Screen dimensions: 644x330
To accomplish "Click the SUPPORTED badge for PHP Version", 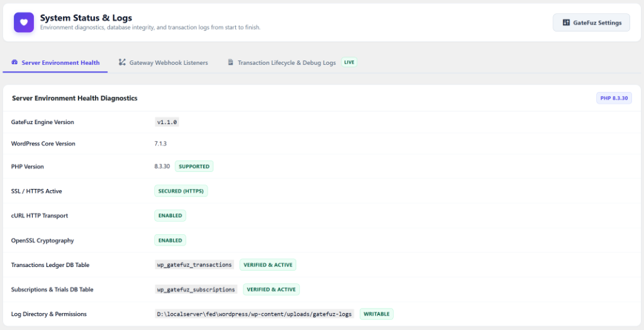I will [x=194, y=167].
